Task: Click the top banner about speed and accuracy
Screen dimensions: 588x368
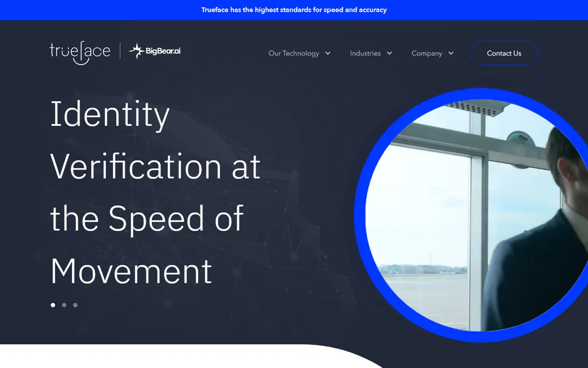Action: coord(294,10)
